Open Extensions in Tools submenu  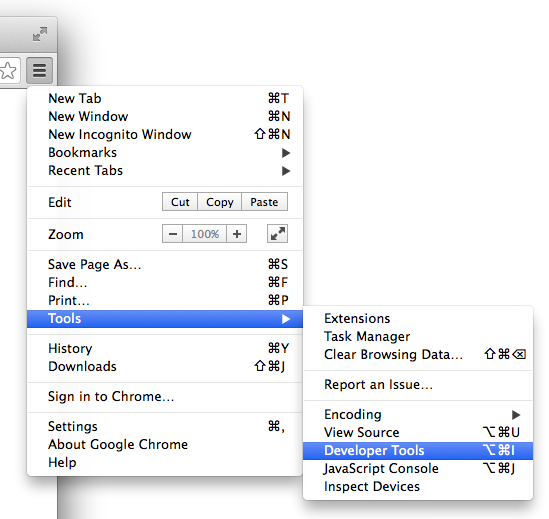tap(418, 318)
